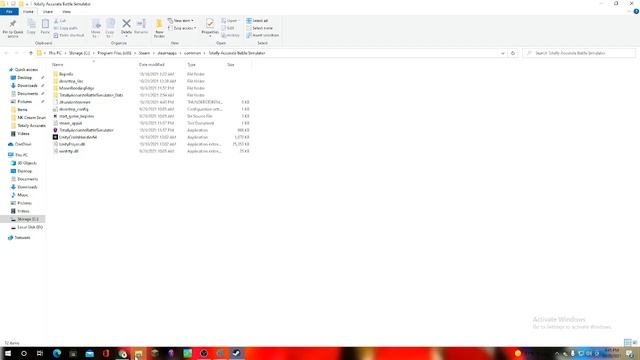Viewport: 640px width, 360px height.
Task: Switch to the View ribbon tab
Action: tap(66, 11)
